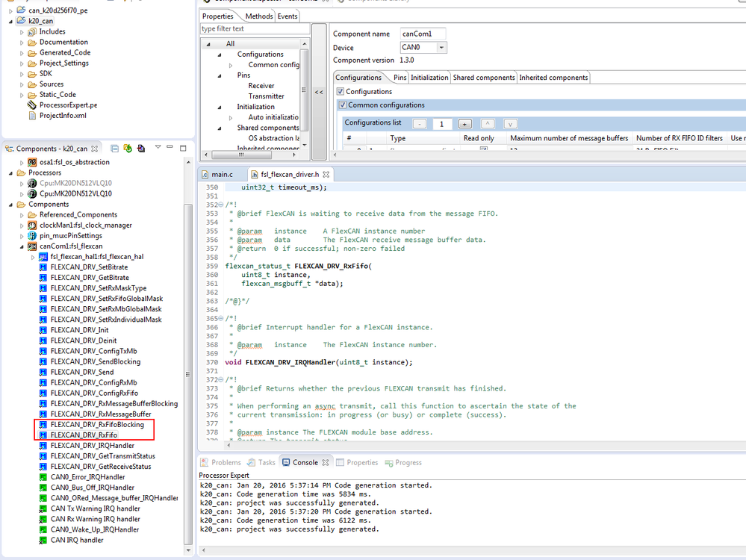Open the Components view menu triangle

coord(158,147)
